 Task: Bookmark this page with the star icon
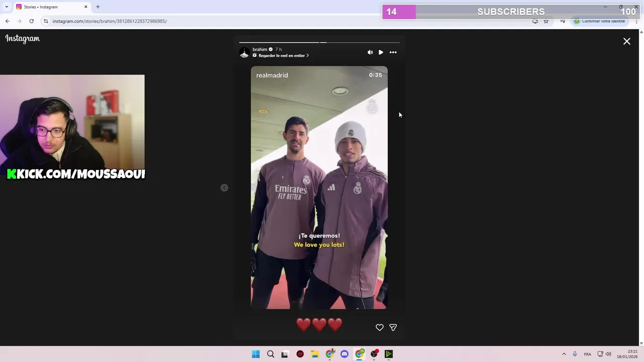pyautogui.click(x=546, y=21)
